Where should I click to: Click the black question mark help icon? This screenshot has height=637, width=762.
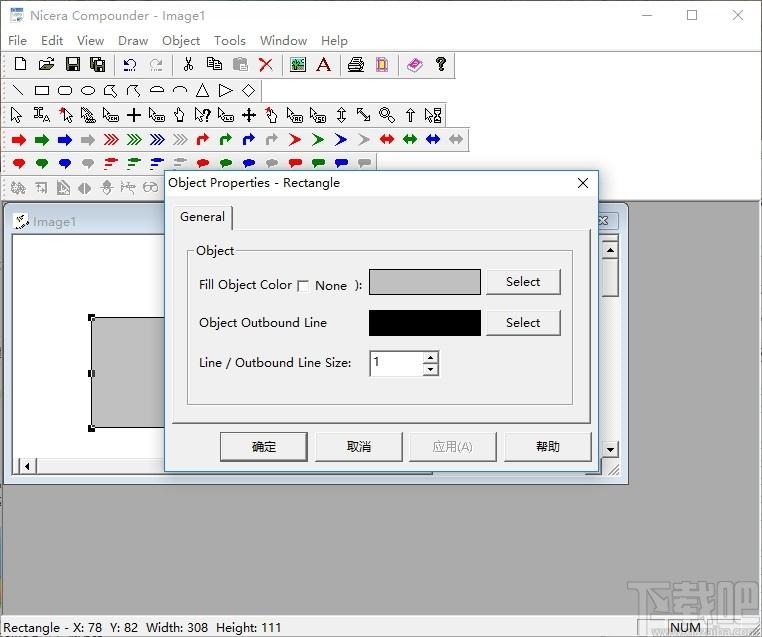point(441,64)
